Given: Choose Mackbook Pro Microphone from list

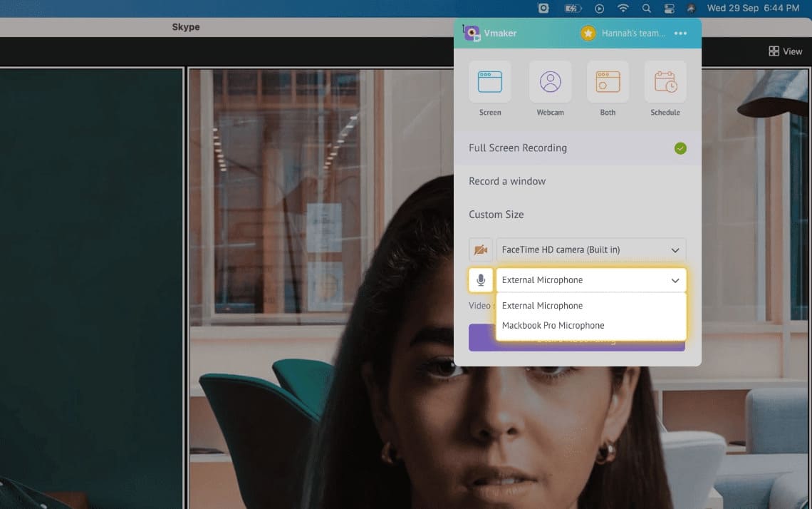Looking at the screenshot, I should click(553, 326).
